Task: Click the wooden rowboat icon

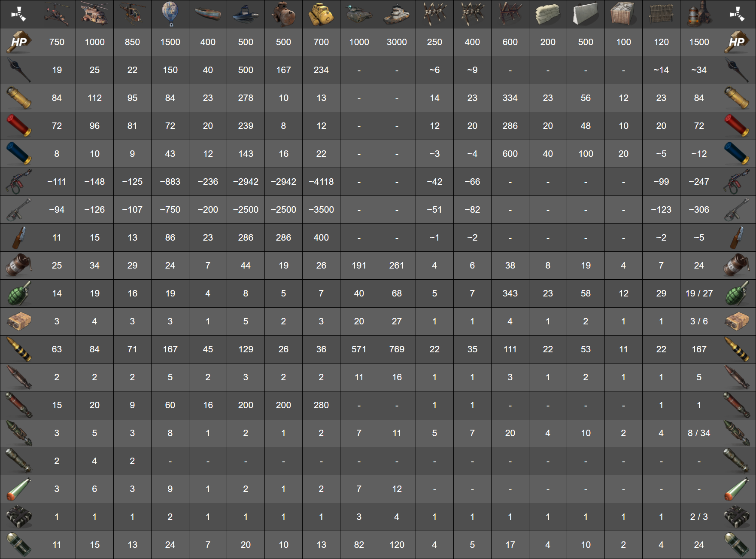Action: [x=208, y=14]
